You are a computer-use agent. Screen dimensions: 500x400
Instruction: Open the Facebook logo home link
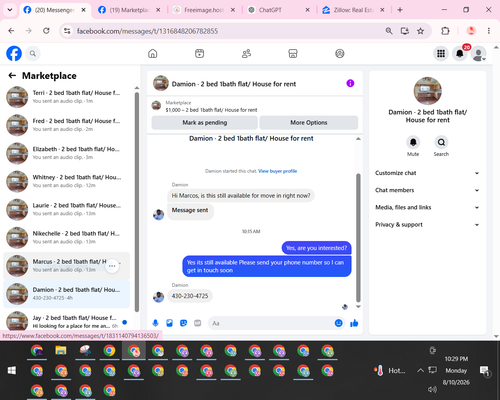click(x=14, y=53)
